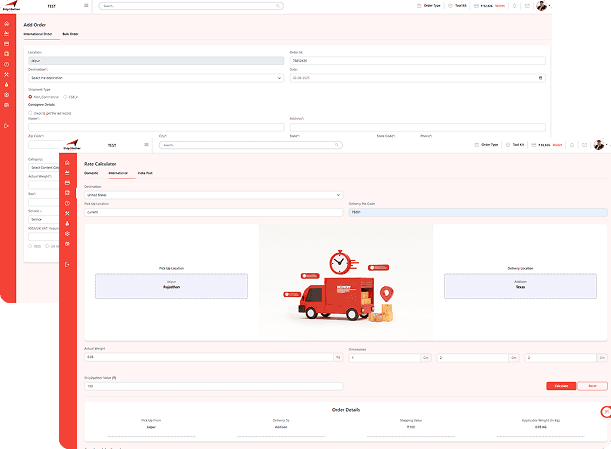
Task: Click the hamburger menu icon beside TEST
Action: pos(86,6)
